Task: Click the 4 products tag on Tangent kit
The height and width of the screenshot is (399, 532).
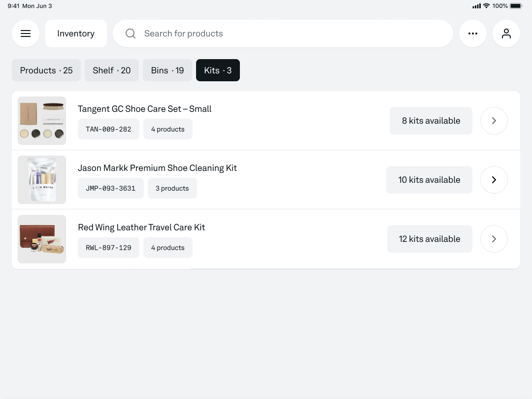Action: tap(168, 129)
